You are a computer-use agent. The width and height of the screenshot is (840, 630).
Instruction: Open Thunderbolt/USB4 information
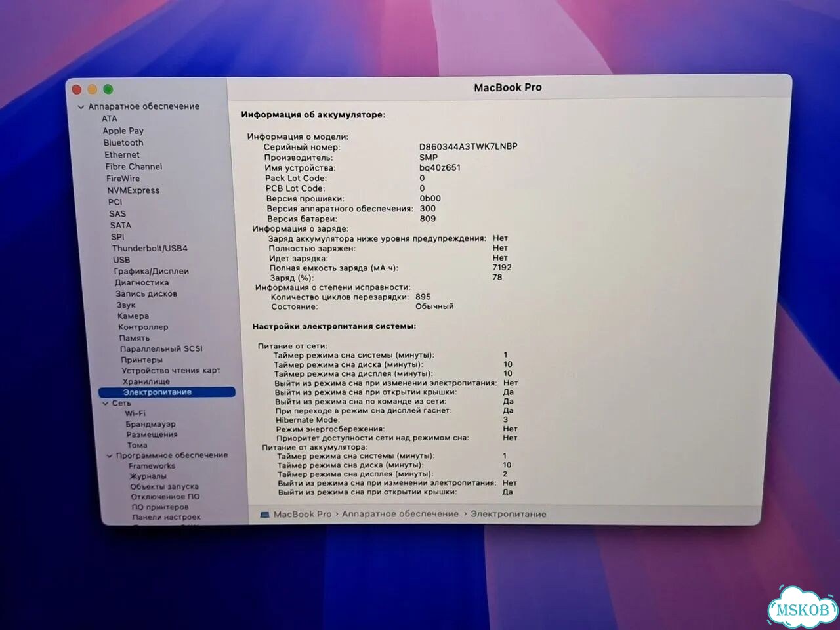point(150,248)
